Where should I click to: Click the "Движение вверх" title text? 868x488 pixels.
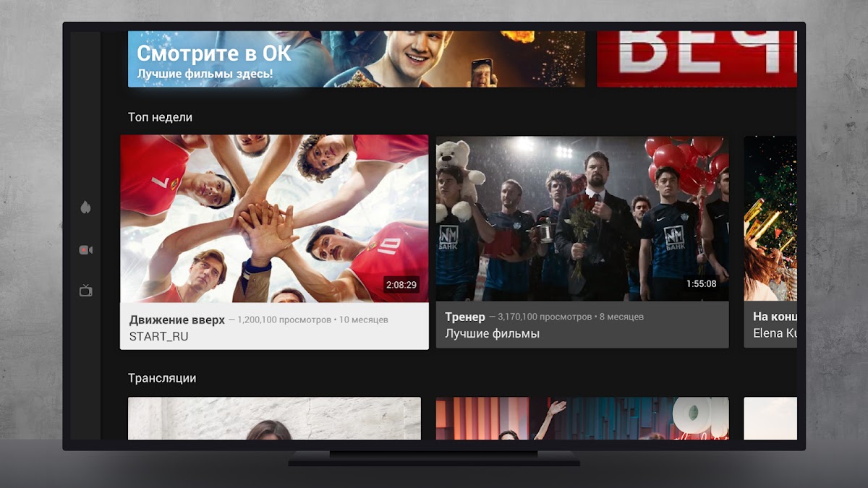pos(176,320)
